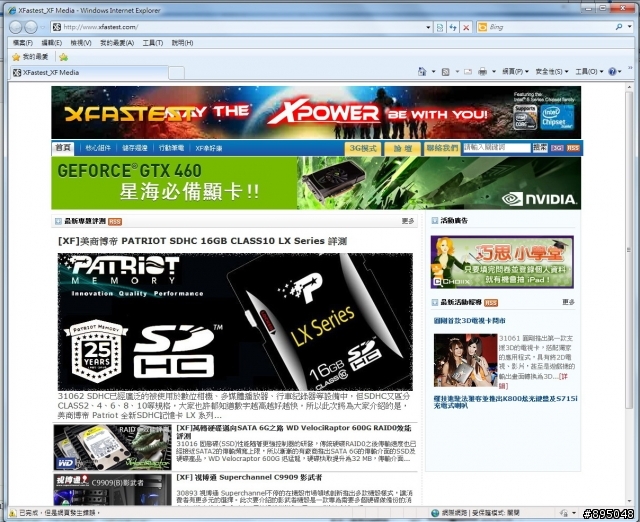Click the site keyword search field

pos(497,148)
